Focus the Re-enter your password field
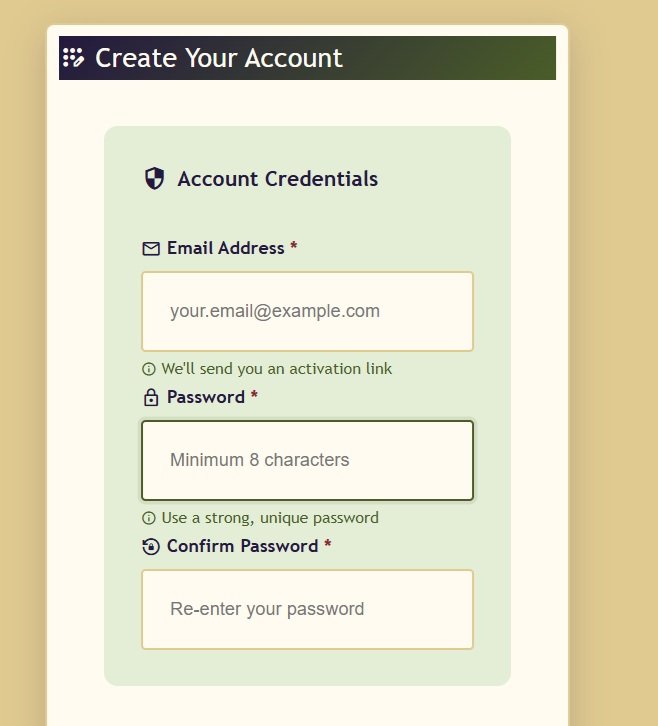 tap(307, 609)
